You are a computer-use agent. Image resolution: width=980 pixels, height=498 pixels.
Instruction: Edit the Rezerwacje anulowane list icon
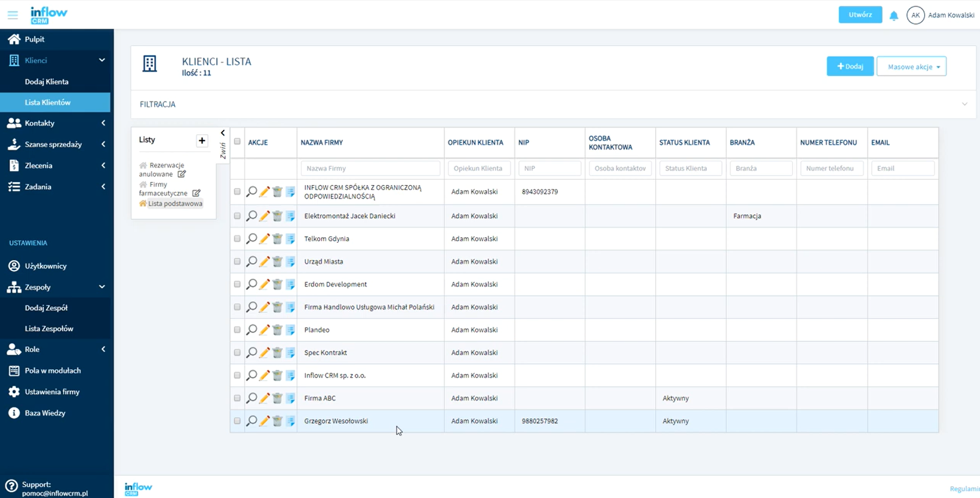click(x=182, y=174)
